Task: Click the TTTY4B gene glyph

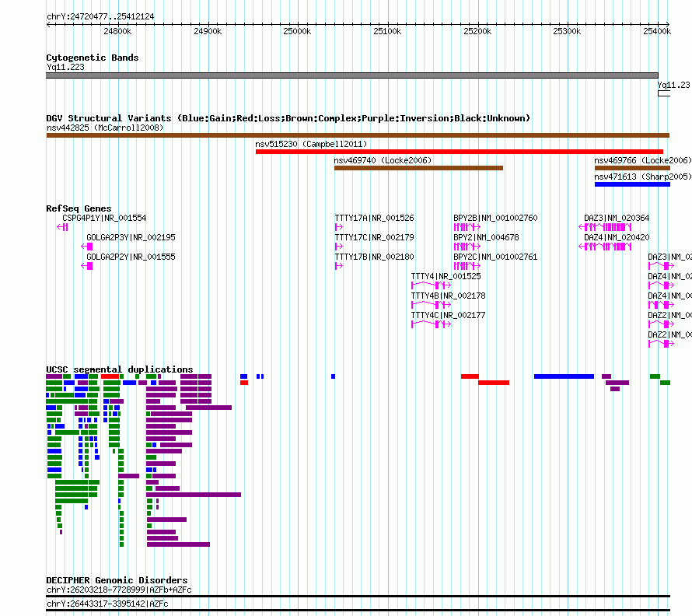Action: point(431,305)
